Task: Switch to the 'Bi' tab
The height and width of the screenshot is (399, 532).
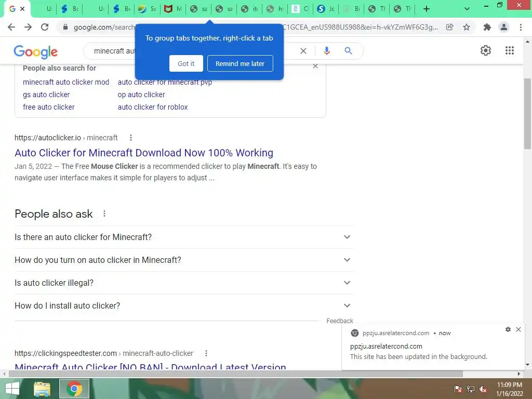Action: pyautogui.click(x=351, y=9)
